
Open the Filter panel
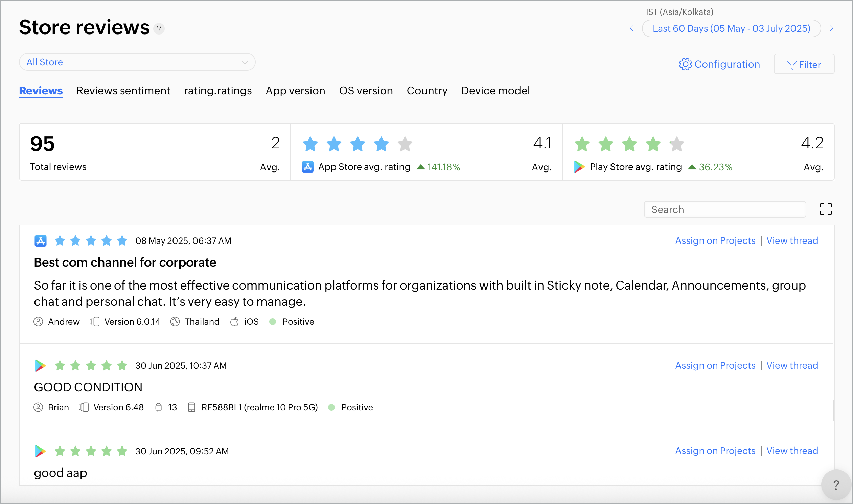point(804,65)
